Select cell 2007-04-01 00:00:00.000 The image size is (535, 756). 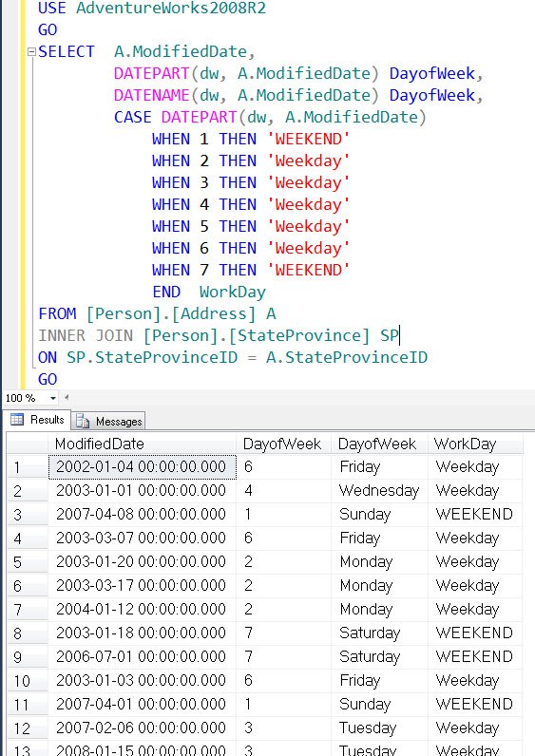[142, 704]
